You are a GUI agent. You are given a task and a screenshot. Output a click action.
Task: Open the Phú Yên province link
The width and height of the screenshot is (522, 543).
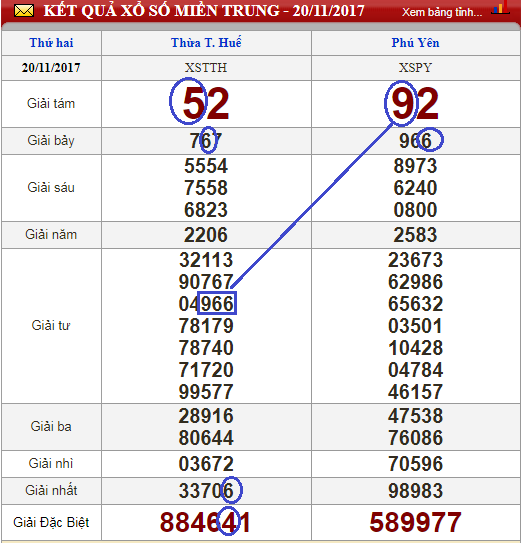tap(415, 43)
